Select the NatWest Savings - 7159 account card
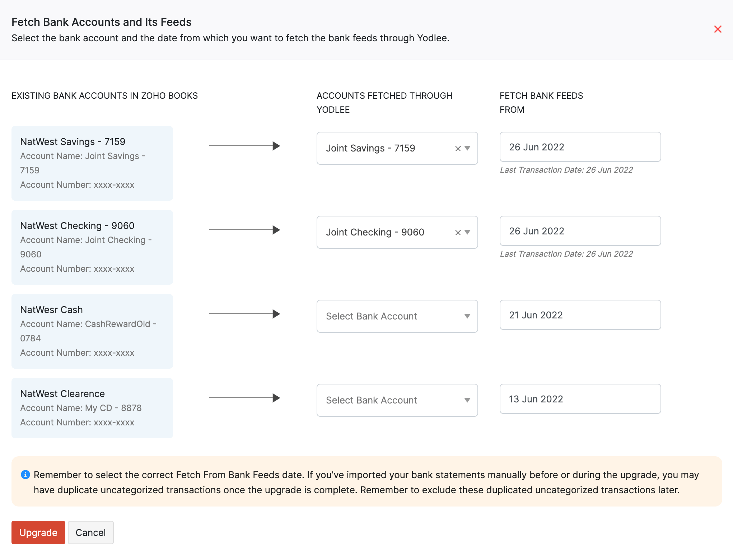The height and width of the screenshot is (560, 733). click(x=92, y=163)
